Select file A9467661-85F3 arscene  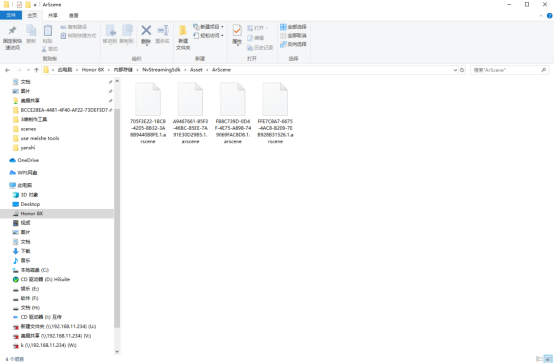tap(190, 113)
